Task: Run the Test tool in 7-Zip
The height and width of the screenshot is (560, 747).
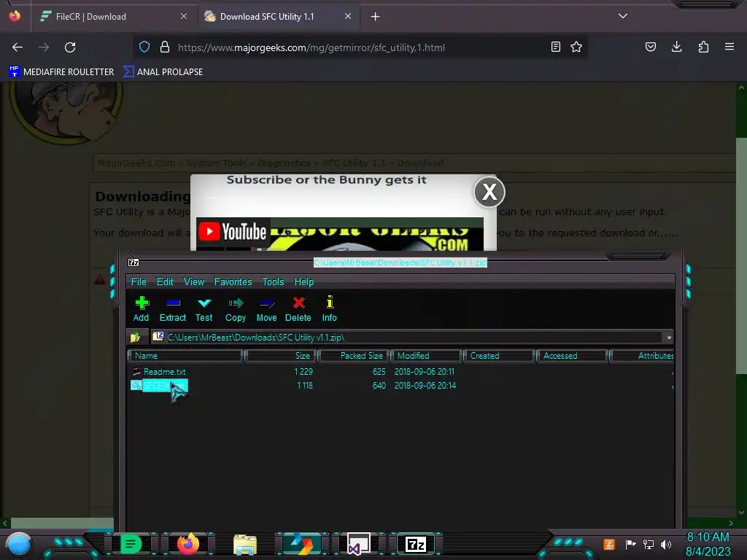Action: 204,309
